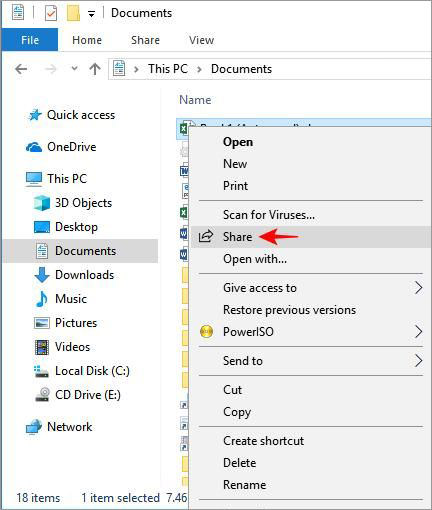Click the New folder icon in title bar
The height and width of the screenshot is (510, 432).
(x=73, y=13)
